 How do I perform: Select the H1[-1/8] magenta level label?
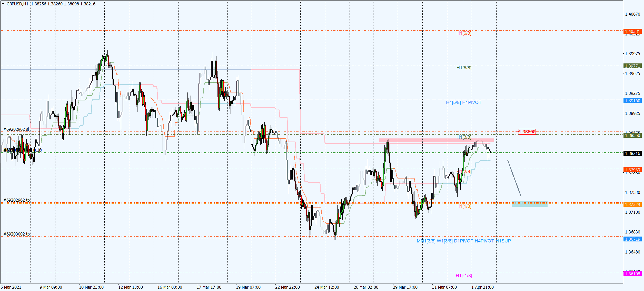[464, 276]
